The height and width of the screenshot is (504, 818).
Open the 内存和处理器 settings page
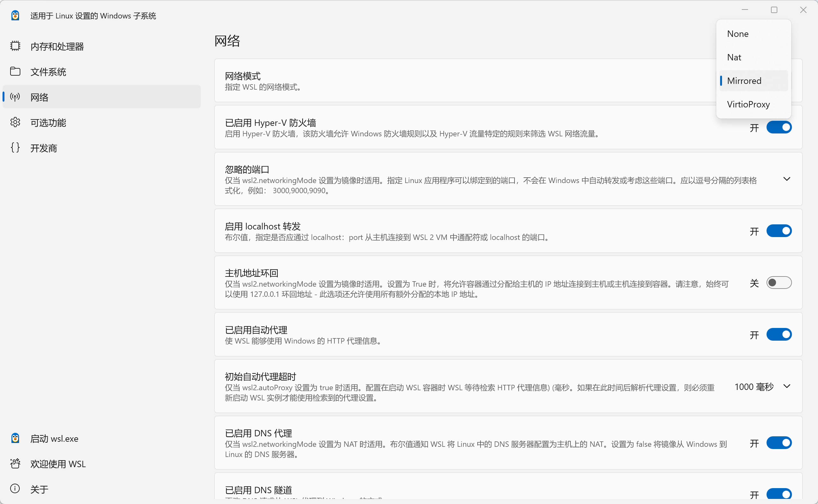[x=102, y=46]
